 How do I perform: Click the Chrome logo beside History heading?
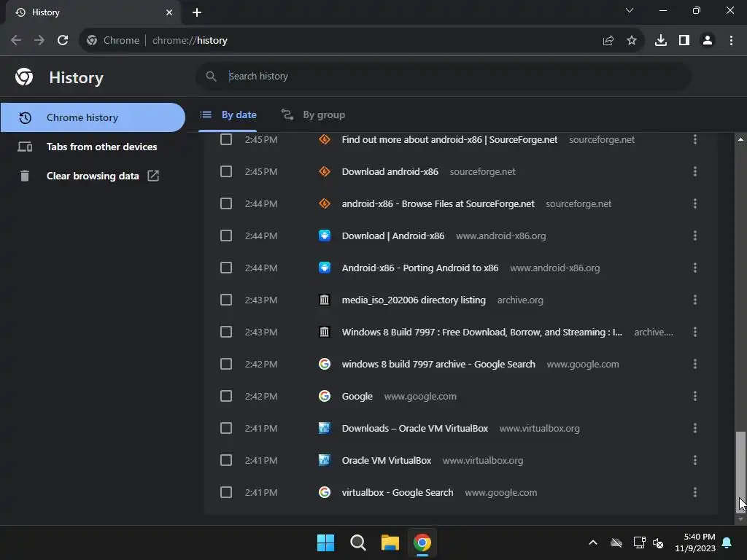pyautogui.click(x=24, y=77)
